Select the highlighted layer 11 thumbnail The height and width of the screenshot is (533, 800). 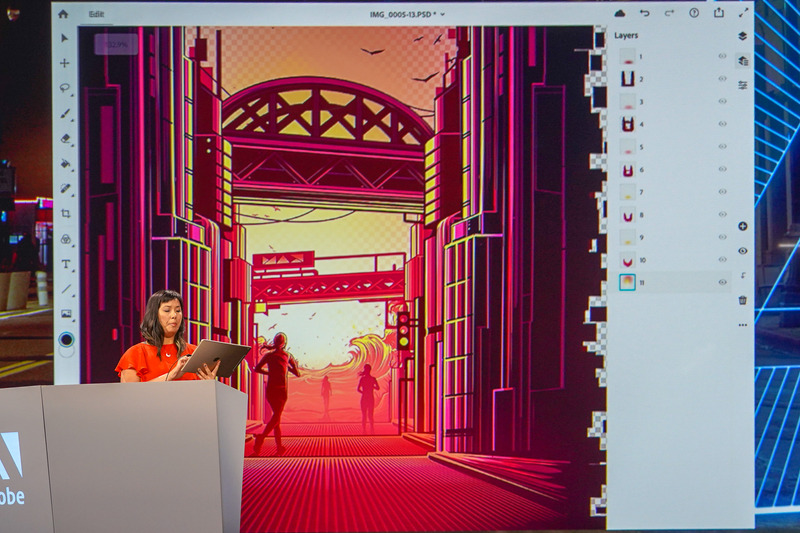(x=627, y=282)
